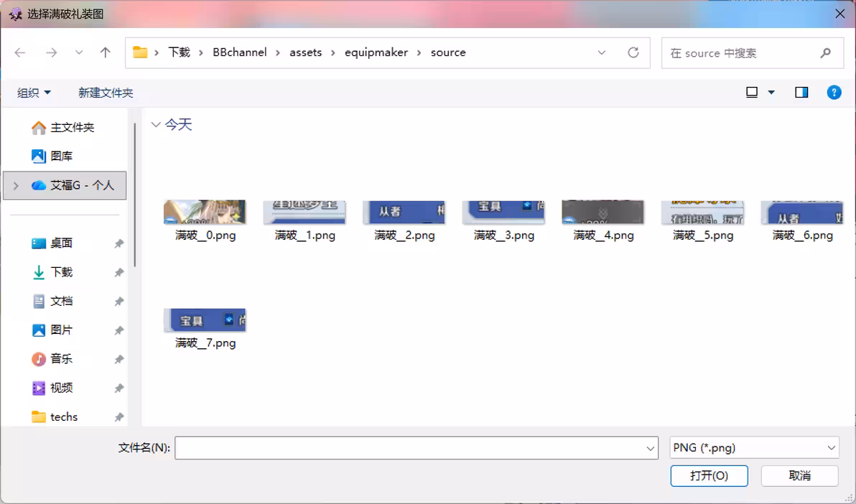Go forward with the right arrow button
The width and height of the screenshot is (856, 504).
click(x=51, y=52)
